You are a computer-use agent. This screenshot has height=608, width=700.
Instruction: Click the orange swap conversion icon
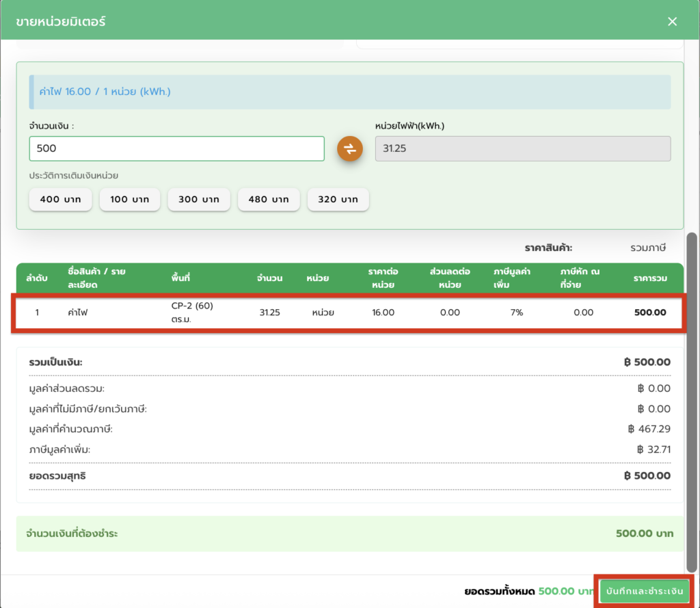point(349,149)
